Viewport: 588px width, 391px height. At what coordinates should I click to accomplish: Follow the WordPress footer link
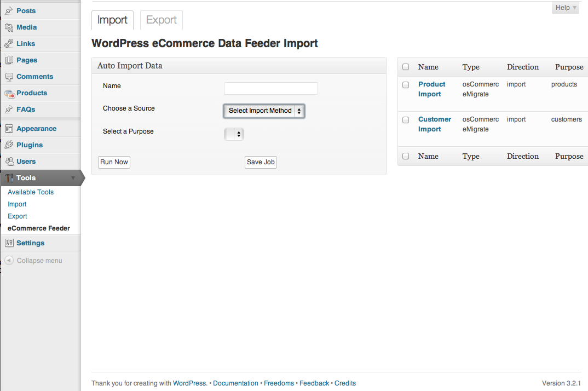click(189, 383)
